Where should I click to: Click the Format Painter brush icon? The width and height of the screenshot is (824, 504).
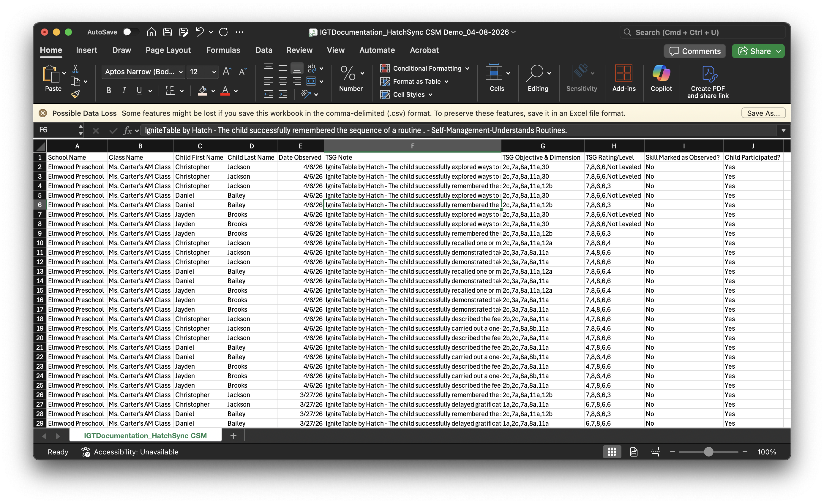pos(75,94)
